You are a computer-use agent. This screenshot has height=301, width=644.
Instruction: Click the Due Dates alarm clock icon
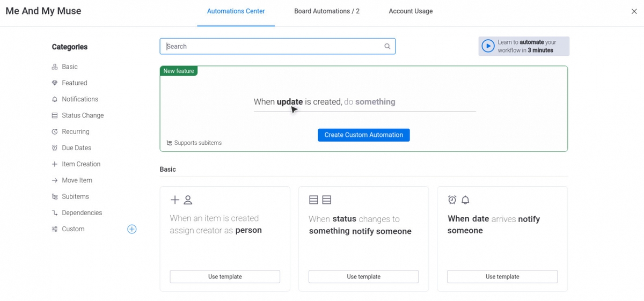pos(54,148)
